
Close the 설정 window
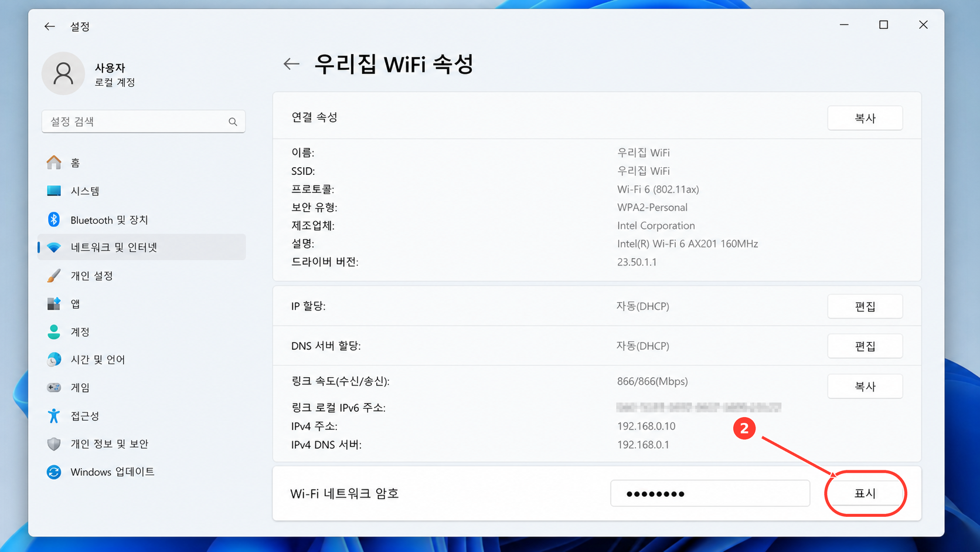tap(923, 25)
